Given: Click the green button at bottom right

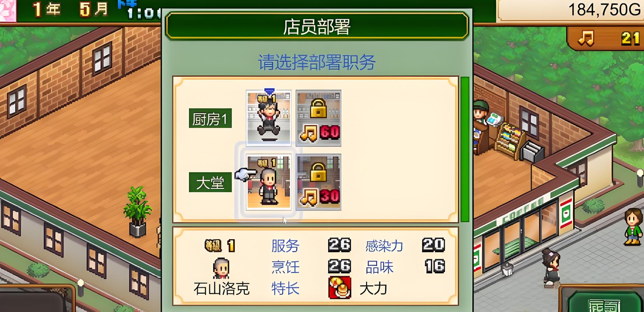Looking at the screenshot, I should pyautogui.click(x=603, y=302).
